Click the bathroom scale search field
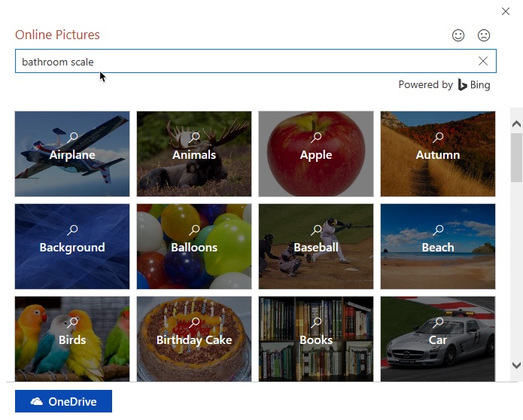 (x=241, y=62)
